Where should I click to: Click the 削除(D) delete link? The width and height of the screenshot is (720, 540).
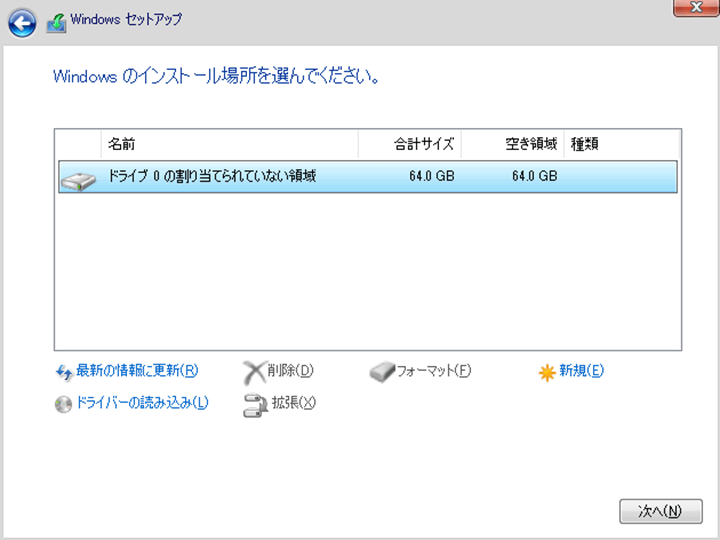pos(290,371)
